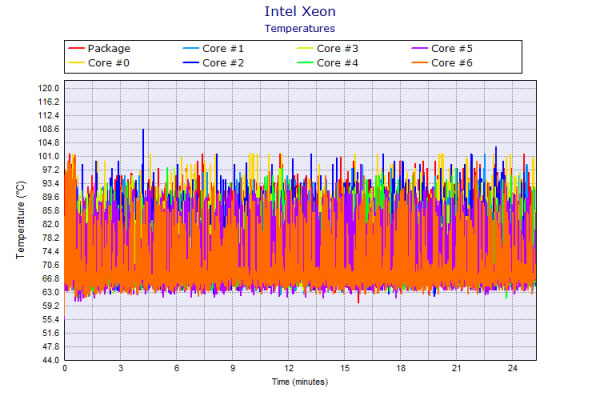
Task: Click the Core #0 yellow legend swatch
Action: [x=76, y=63]
